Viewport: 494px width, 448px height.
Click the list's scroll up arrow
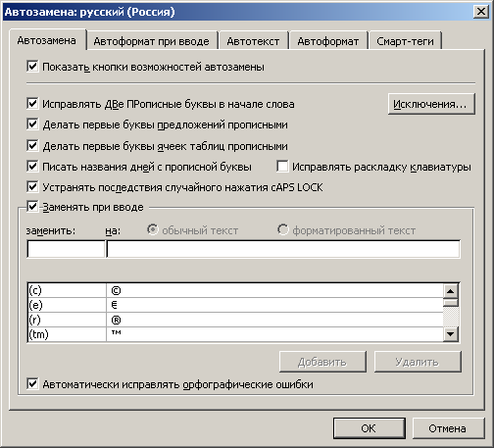point(451,290)
